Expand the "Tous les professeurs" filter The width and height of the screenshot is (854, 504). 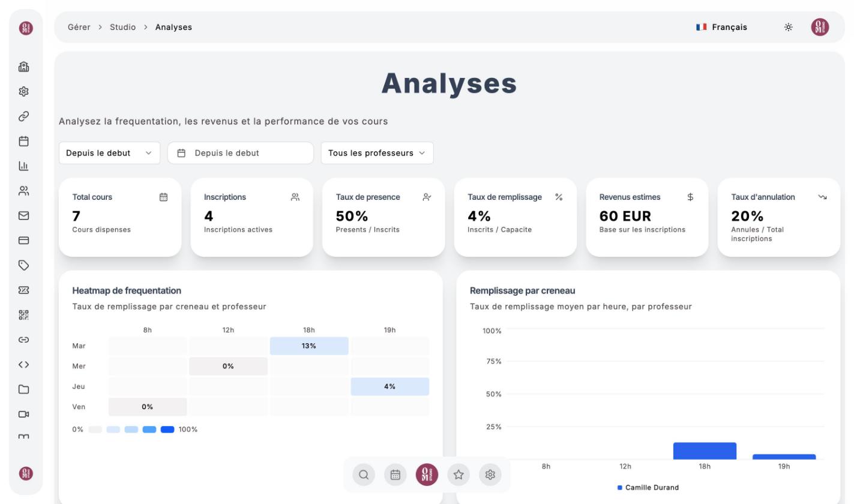[377, 153]
